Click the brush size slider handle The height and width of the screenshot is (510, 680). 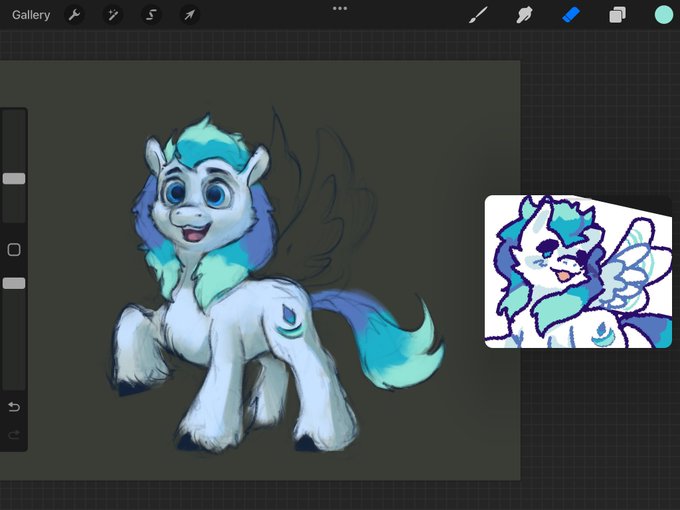(x=14, y=179)
